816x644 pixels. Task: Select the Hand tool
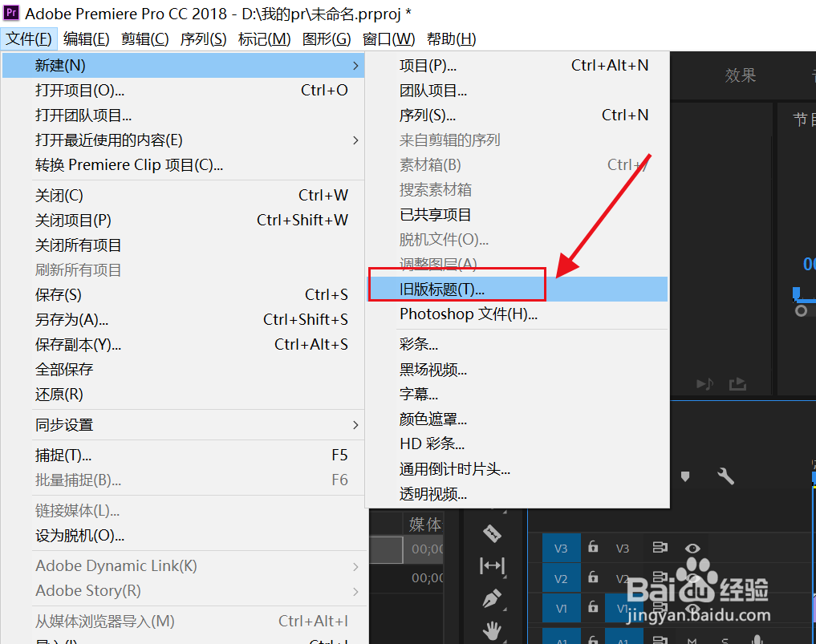tap(492, 630)
